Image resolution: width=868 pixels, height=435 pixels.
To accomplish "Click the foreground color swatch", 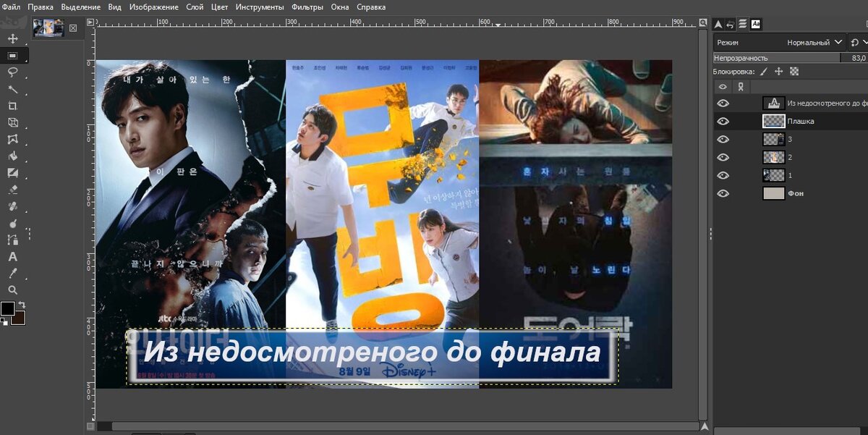I will point(7,308).
